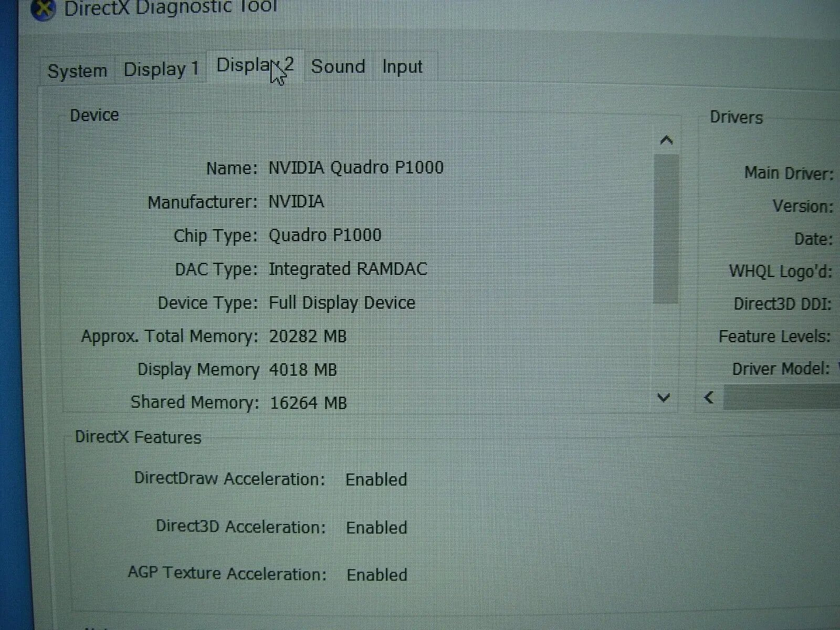This screenshot has width=840, height=630.
Task: Open the Sound tab
Action: tap(338, 67)
